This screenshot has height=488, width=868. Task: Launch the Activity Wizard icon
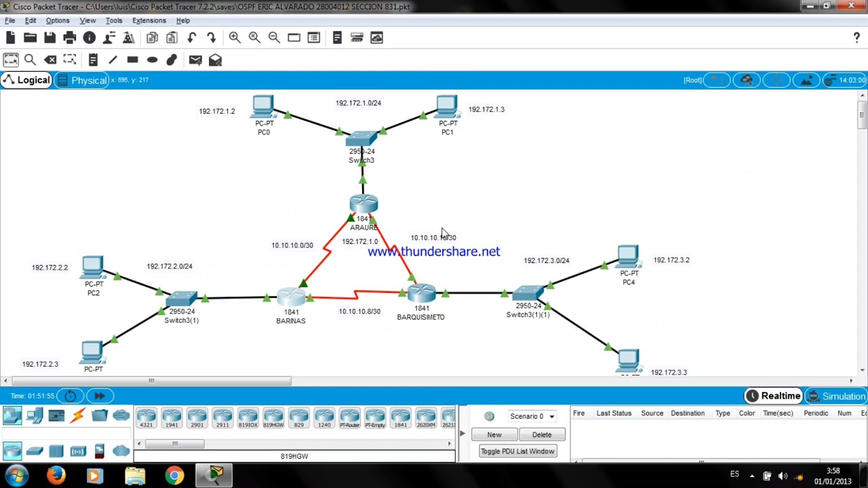[x=108, y=37]
